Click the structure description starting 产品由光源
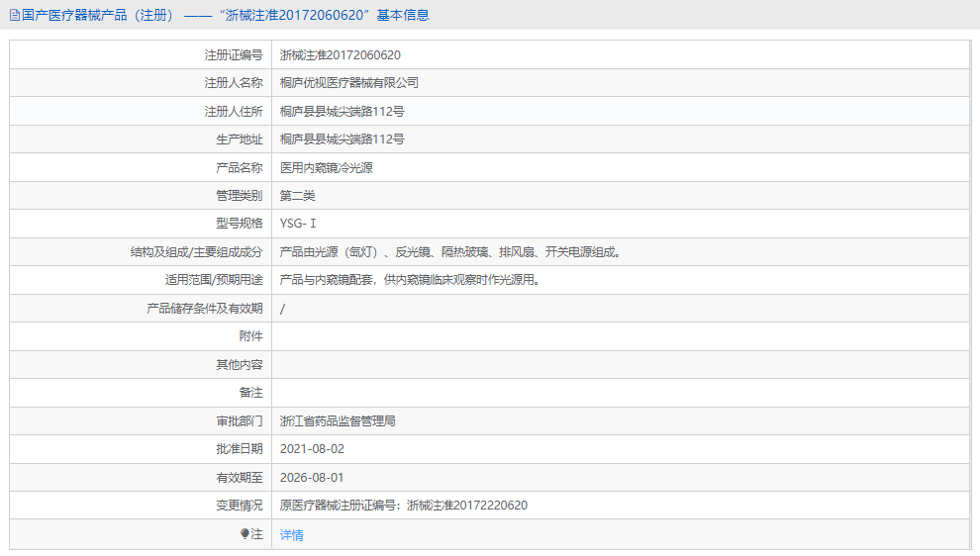 pos(451,251)
